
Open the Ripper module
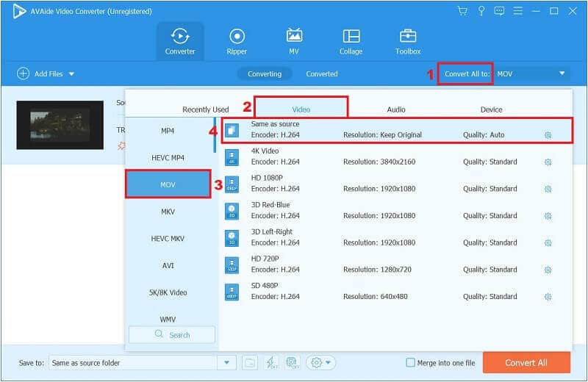click(237, 41)
